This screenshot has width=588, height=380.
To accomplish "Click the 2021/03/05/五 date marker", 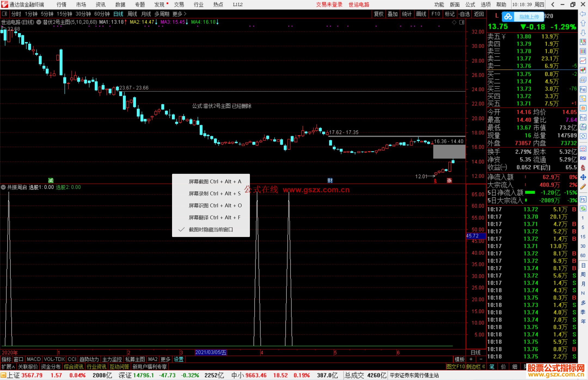I will 211,352.
